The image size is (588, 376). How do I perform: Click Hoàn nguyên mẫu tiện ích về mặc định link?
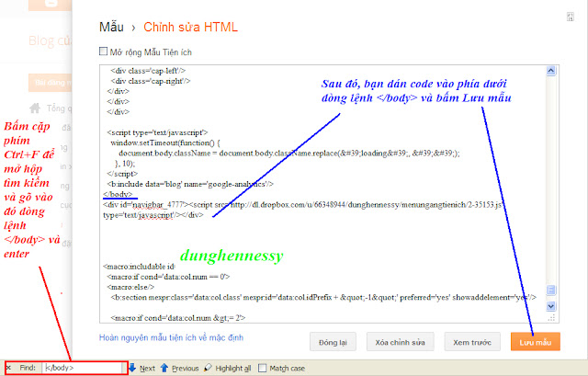pos(171,337)
